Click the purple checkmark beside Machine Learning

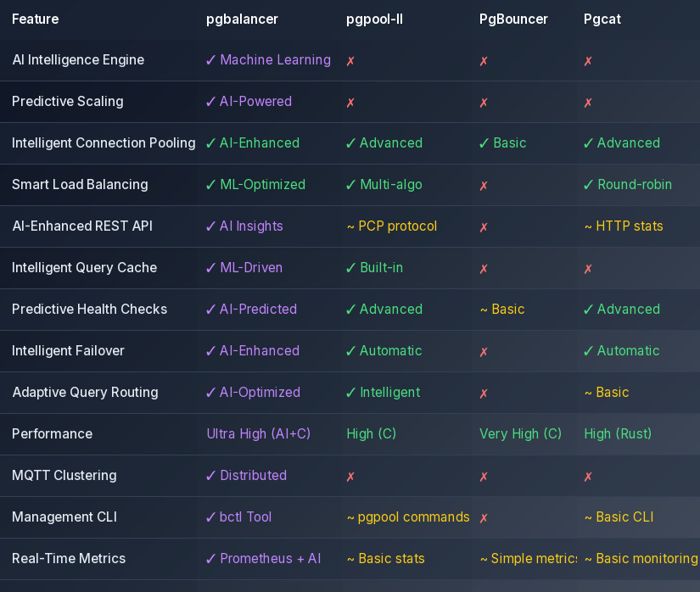[x=211, y=60]
